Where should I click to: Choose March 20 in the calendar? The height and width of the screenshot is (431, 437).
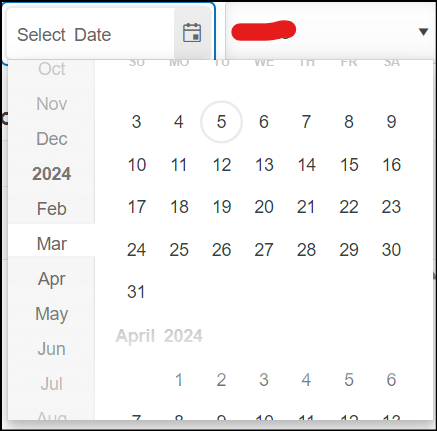[264, 207]
